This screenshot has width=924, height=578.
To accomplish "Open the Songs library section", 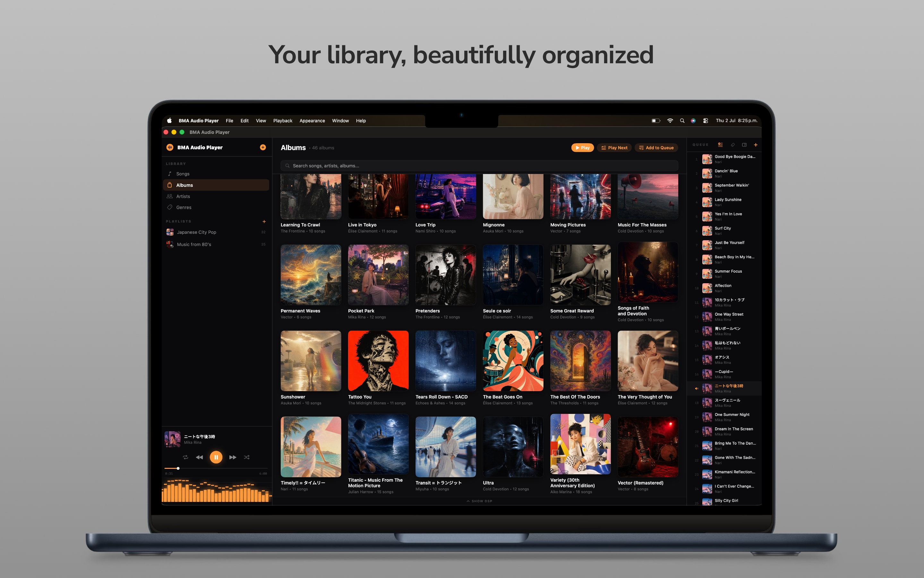I will click(216, 173).
